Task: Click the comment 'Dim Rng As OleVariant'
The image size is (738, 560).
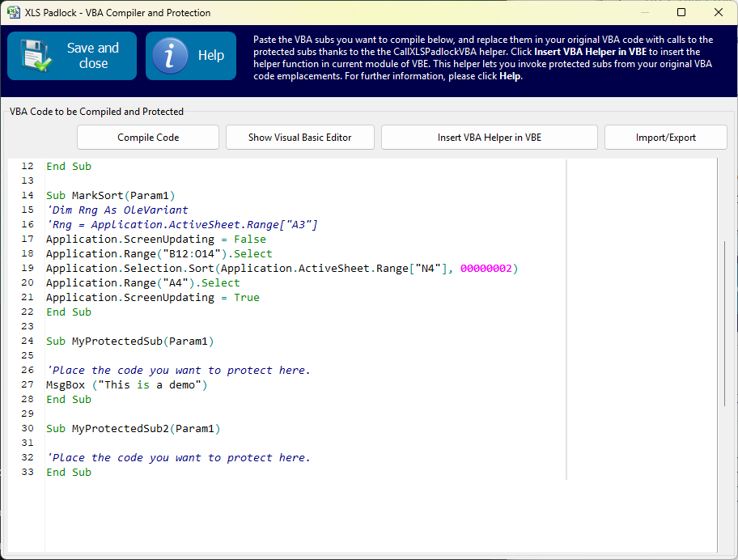Action: (117, 210)
